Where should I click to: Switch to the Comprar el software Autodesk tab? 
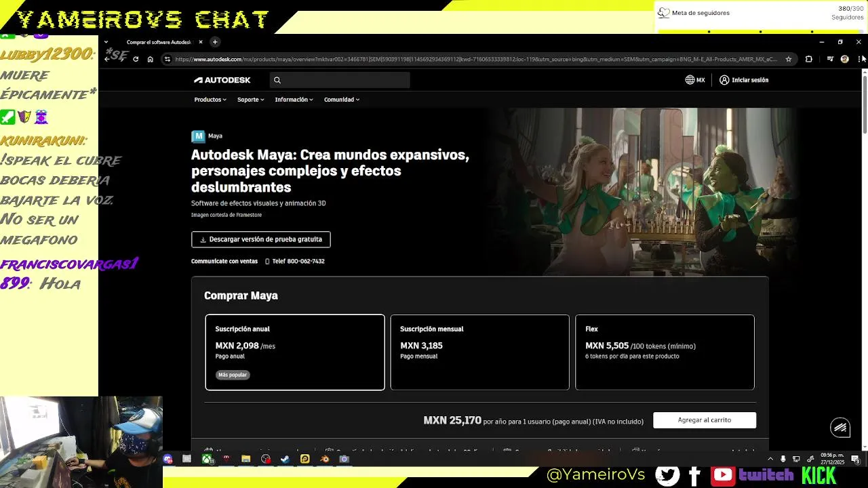(158, 42)
